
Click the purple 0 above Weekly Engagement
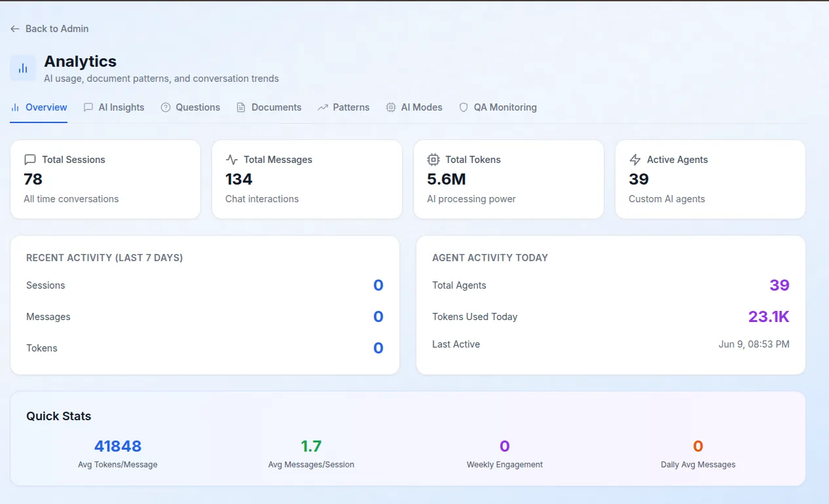click(505, 446)
